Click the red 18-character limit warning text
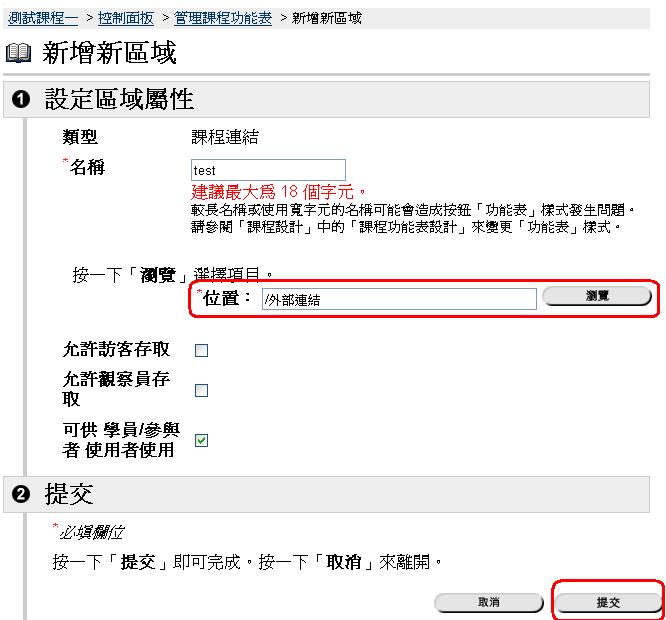 [278, 191]
